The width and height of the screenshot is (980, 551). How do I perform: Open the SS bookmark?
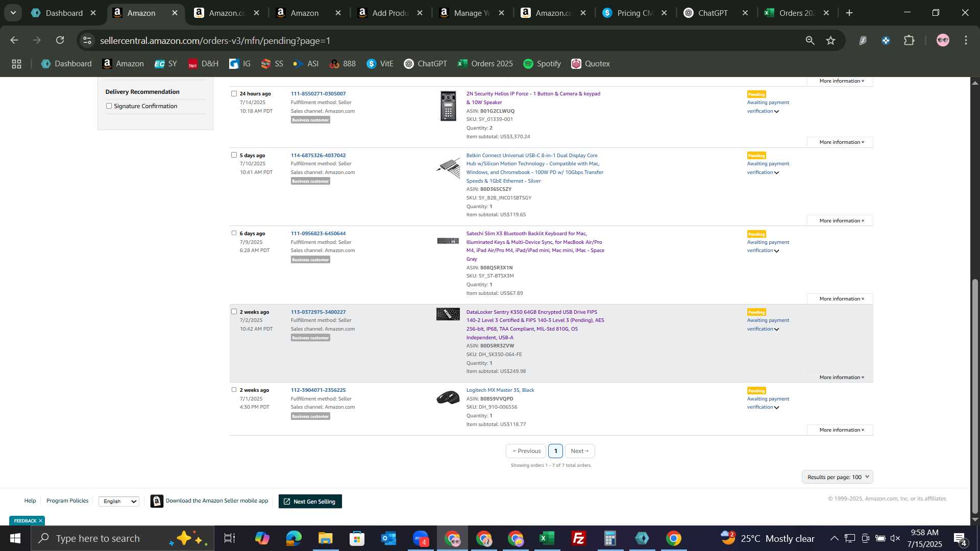(272, 64)
